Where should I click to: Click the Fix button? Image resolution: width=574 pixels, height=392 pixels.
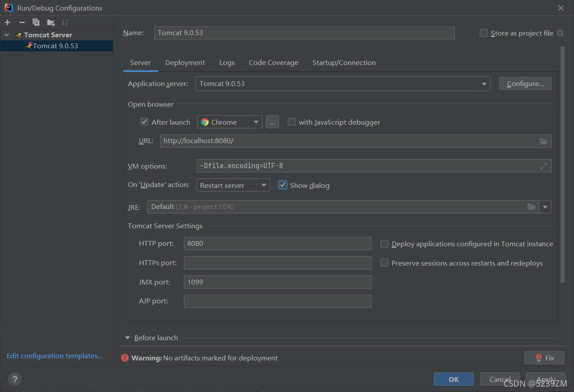click(x=544, y=358)
